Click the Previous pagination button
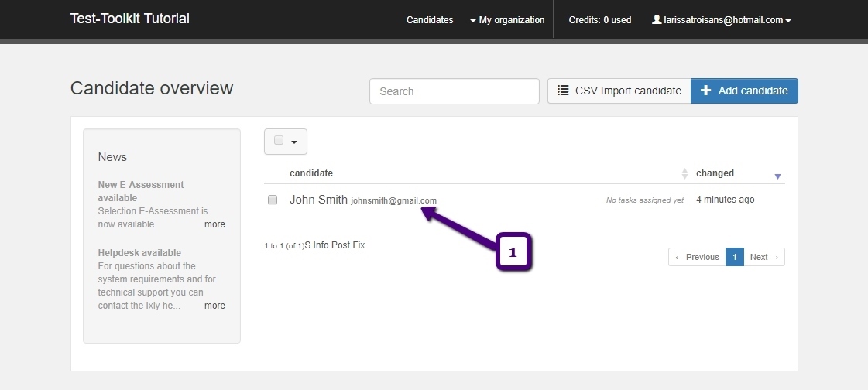The height and width of the screenshot is (390, 868). (x=697, y=257)
